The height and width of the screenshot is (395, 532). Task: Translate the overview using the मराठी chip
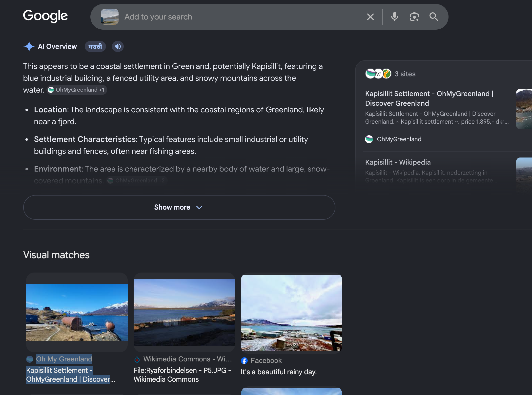(95, 46)
